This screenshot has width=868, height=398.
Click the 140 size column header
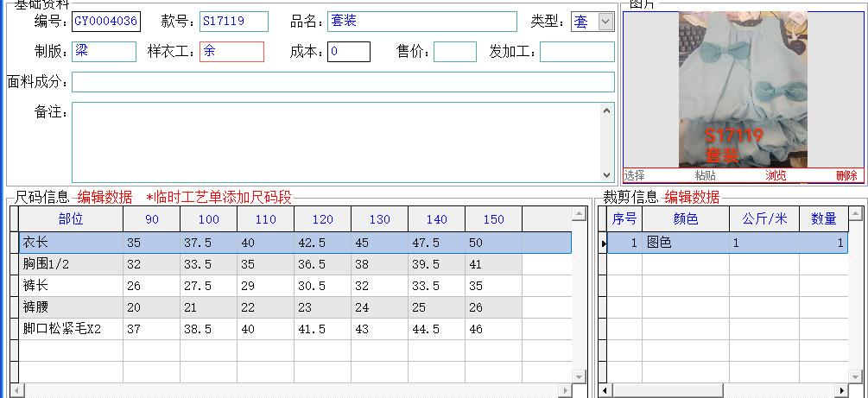point(437,219)
